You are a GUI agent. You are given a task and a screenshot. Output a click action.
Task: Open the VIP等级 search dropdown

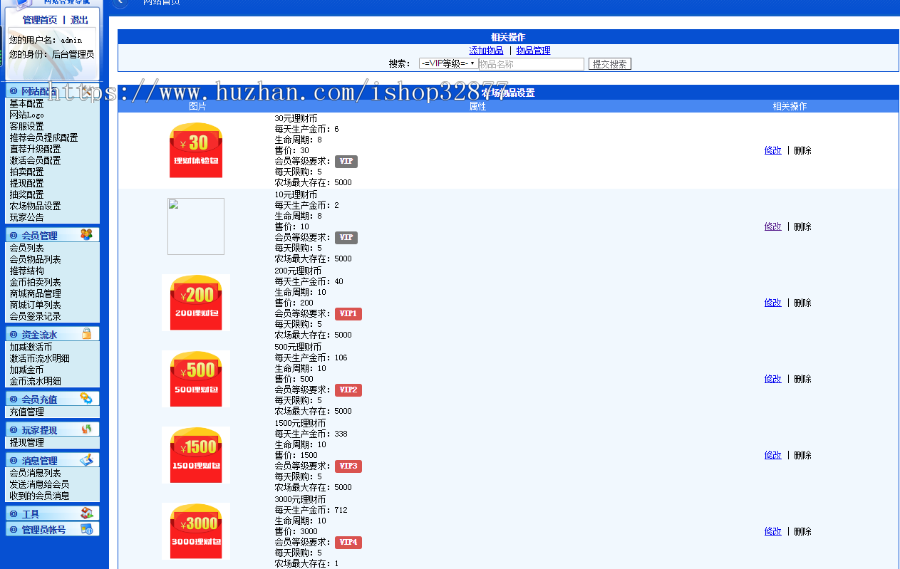pyautogui.click(x=448, y=64)
